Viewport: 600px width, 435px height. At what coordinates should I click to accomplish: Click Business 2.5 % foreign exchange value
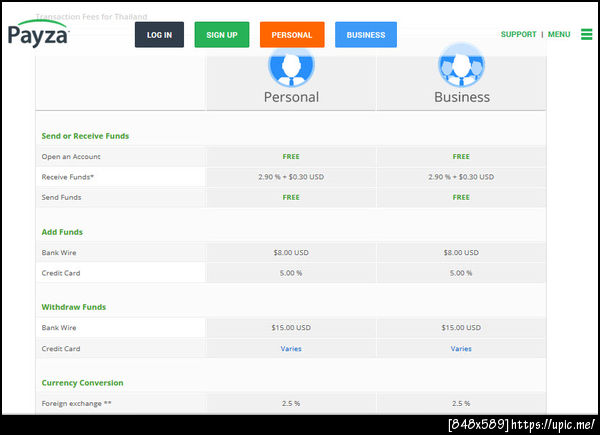(461, 403)
